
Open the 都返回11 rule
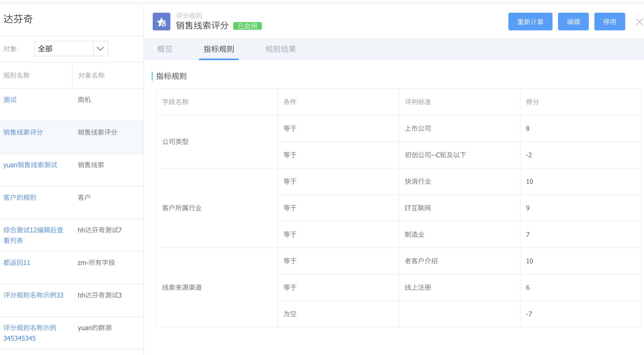tap(17, 263)
